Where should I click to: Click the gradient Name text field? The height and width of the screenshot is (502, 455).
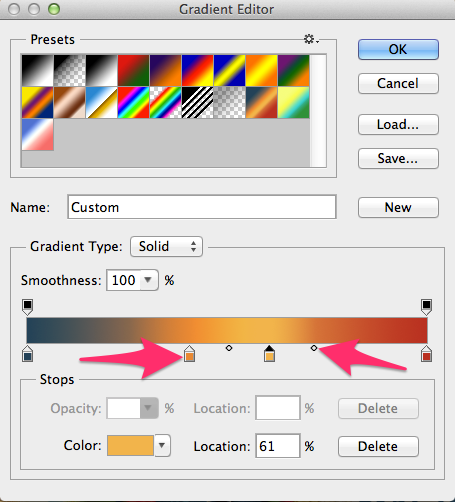[x=202, y=207]
